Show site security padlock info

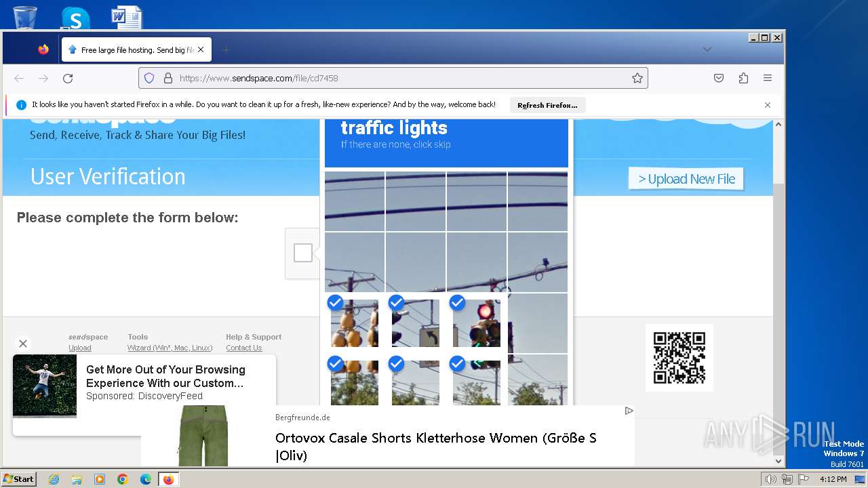168,78
